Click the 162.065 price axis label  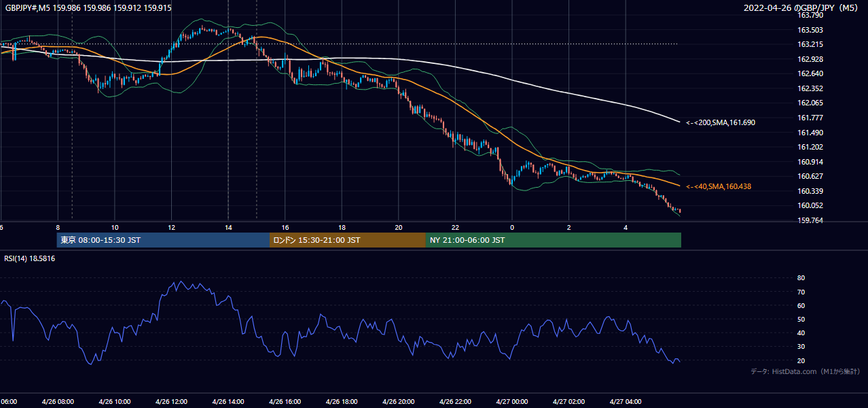810,103
